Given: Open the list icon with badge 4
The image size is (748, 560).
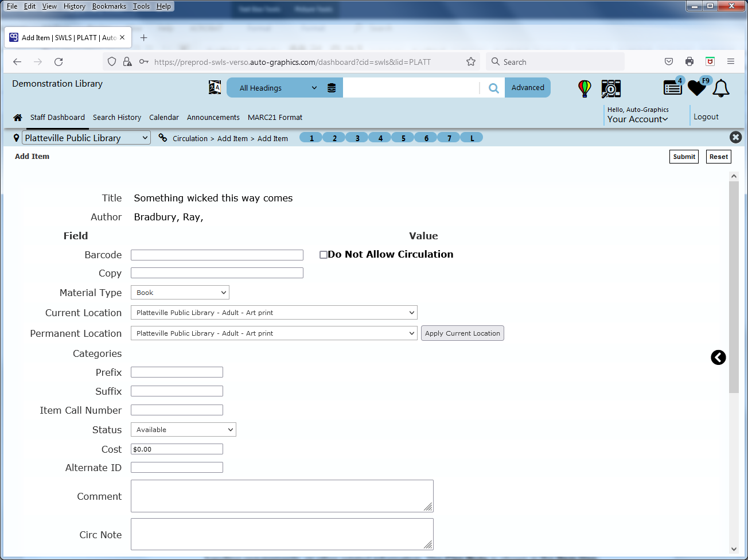Looking at the screenshot, I should click(673, 87).
